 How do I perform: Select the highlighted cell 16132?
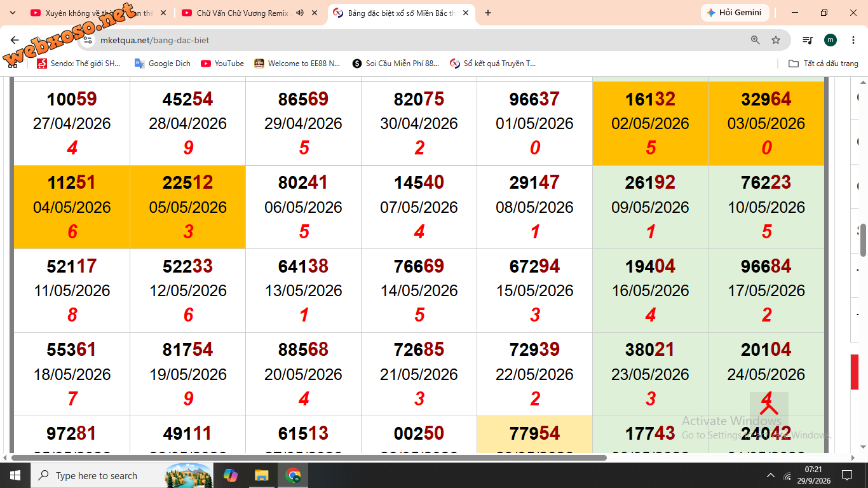[x=650, y=123]
